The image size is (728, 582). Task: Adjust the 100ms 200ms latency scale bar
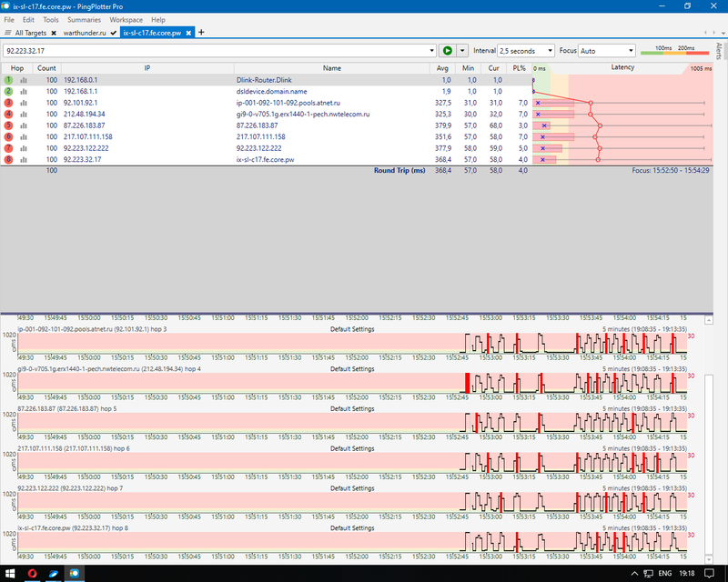674,50
